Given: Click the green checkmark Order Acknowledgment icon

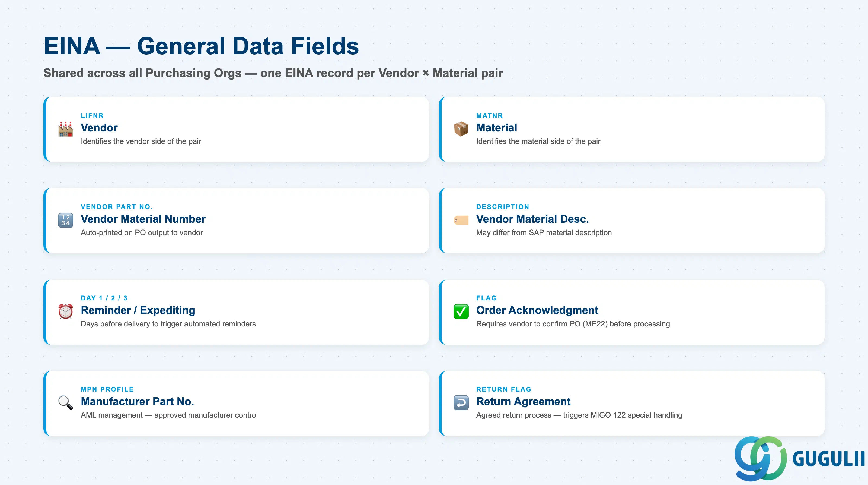Looking at the screenshot, I should [x=461, y=311].
